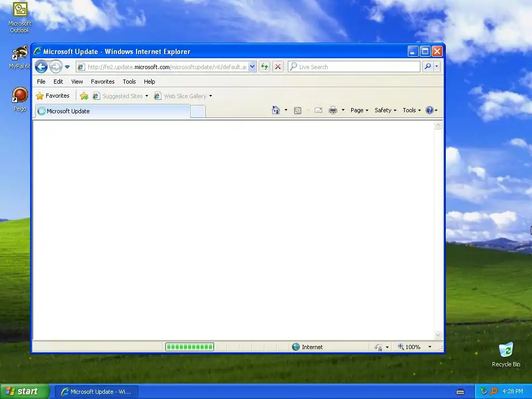Image resolution: width=532 pixels, height=399 pixels.
Task: Open the Favorites menu in menu bar
Action: click(102, 82)
